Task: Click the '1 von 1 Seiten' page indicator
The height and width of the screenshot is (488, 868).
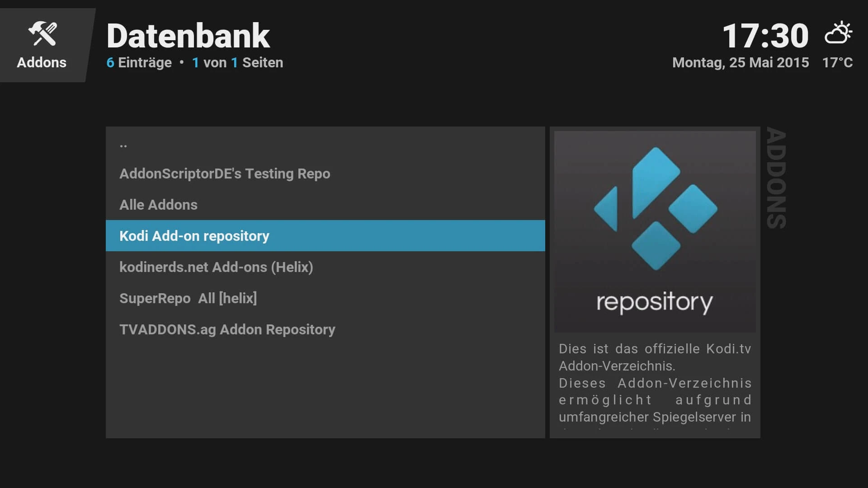Action: coord(237,62)
